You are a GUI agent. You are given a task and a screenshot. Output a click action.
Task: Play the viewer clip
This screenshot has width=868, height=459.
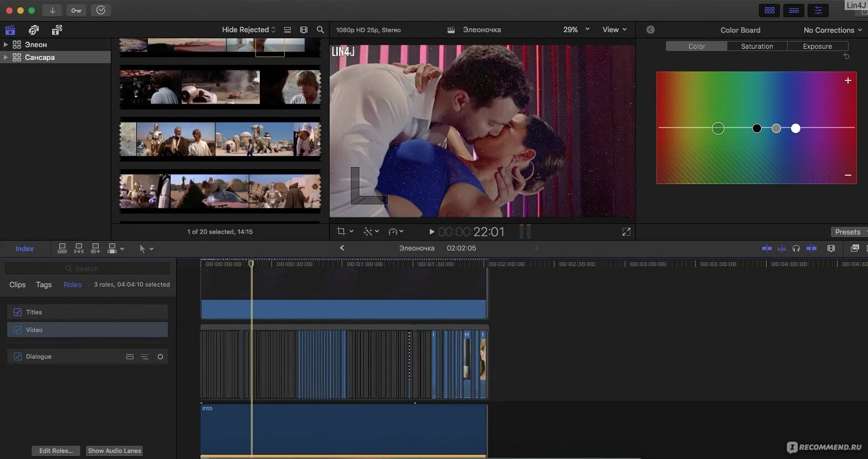coord(432,232)
